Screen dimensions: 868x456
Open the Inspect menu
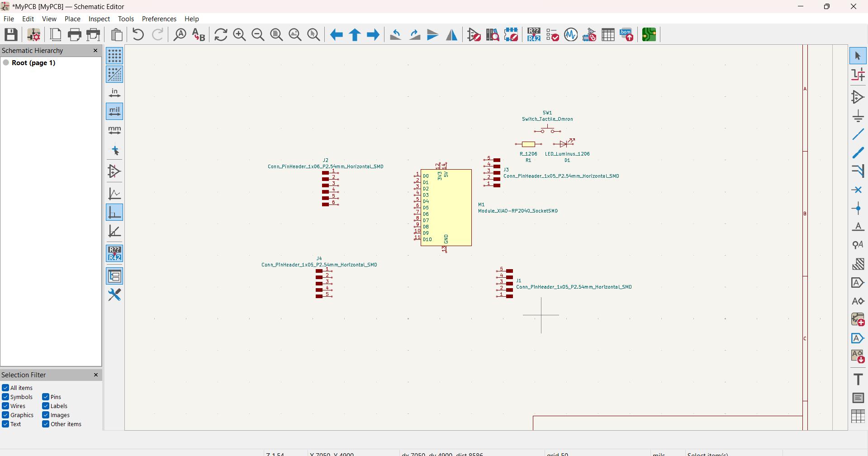99,19
